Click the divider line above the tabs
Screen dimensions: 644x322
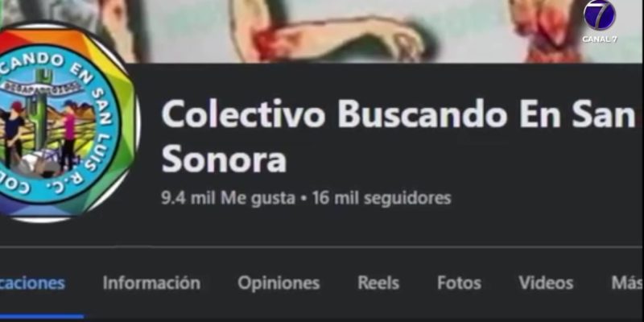click(x=322, y=247)
